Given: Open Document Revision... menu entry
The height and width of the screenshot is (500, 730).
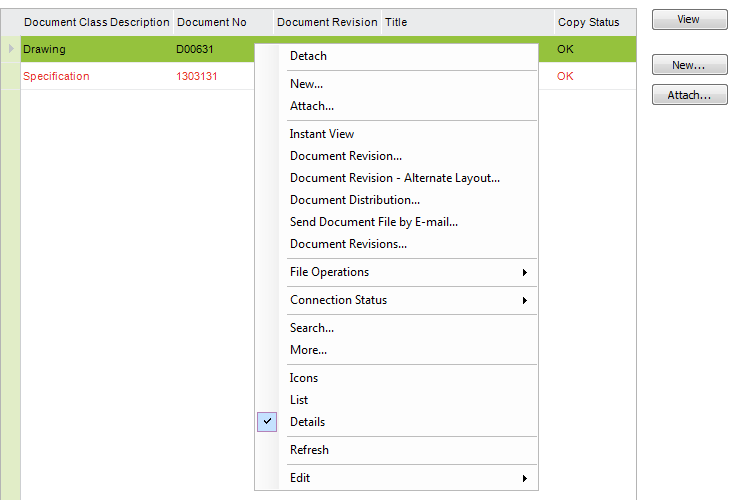Looking at the screenshot, I should [345, 156].
